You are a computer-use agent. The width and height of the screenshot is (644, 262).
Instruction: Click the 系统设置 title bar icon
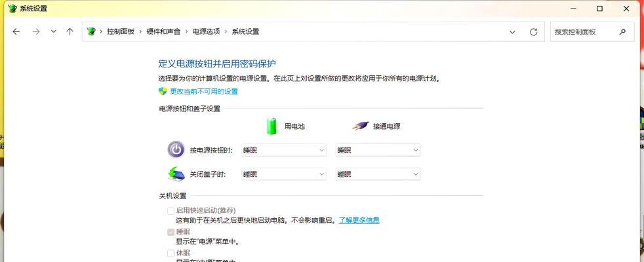tap(12, 9)
